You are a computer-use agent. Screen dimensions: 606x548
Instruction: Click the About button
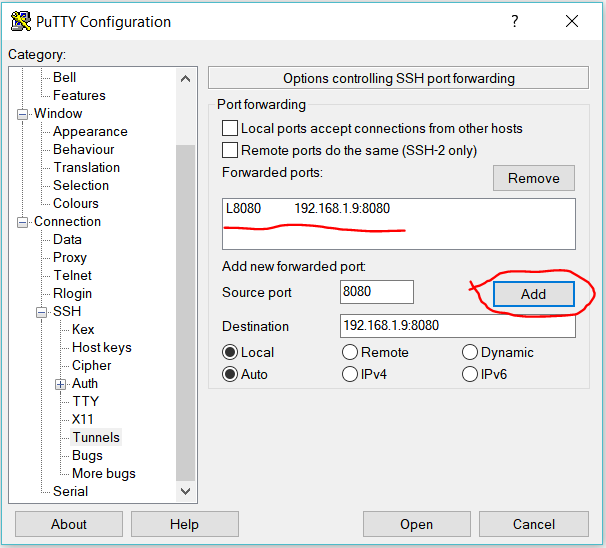tap(69, 524)
